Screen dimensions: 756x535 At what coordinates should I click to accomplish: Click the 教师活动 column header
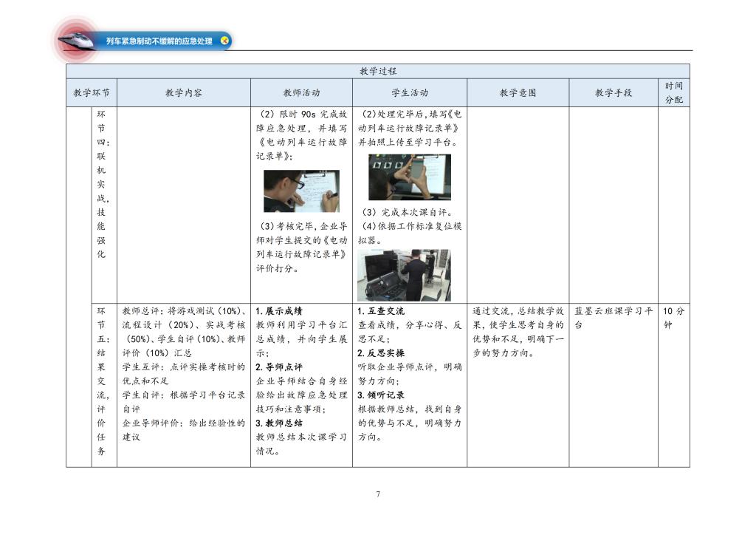pyautogui.click(x=301, y=93)
